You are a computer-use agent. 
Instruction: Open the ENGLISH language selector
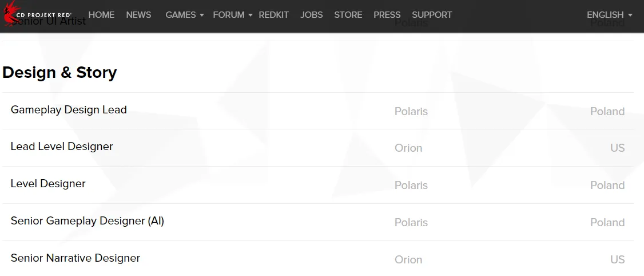[610, 15]
